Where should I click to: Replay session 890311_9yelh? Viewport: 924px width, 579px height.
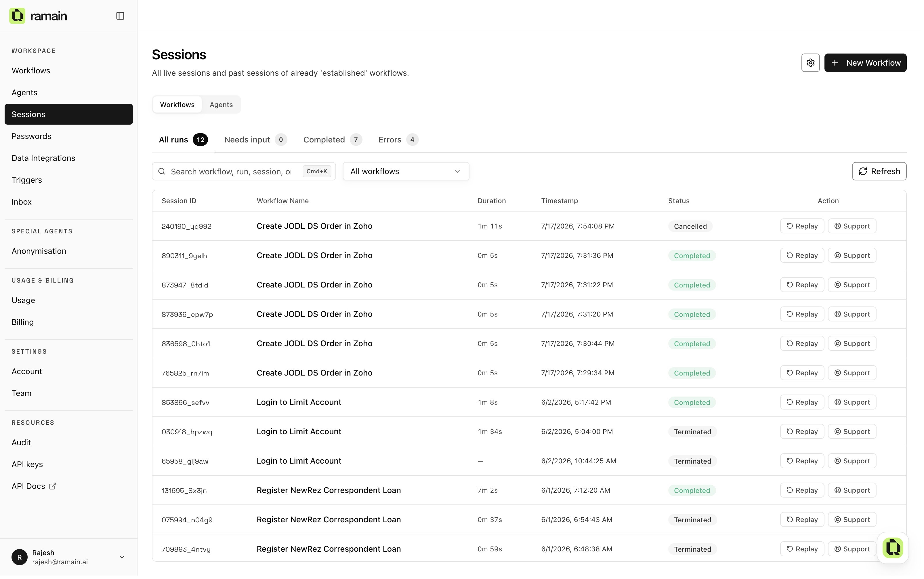click(802, 256)
